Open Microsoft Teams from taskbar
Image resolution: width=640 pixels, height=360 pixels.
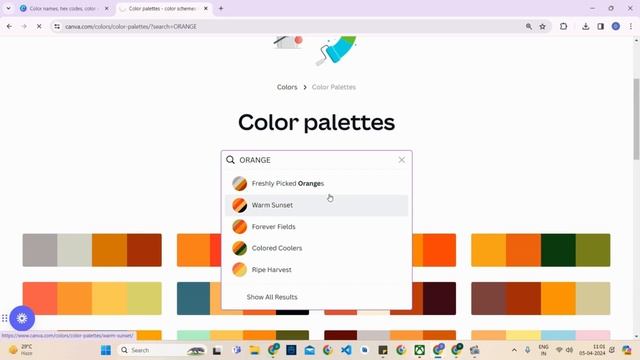coord(237,350)
